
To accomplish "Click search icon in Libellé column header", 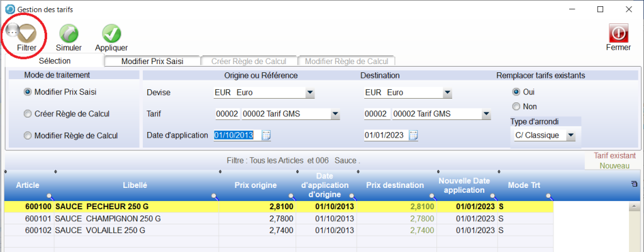I will tap(214, 197).
